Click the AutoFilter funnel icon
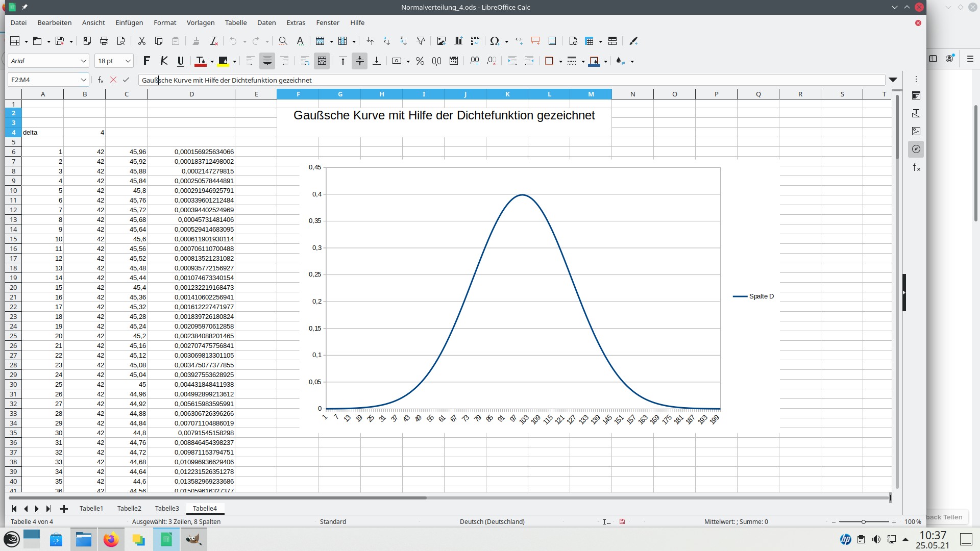 tap(421, 41)
